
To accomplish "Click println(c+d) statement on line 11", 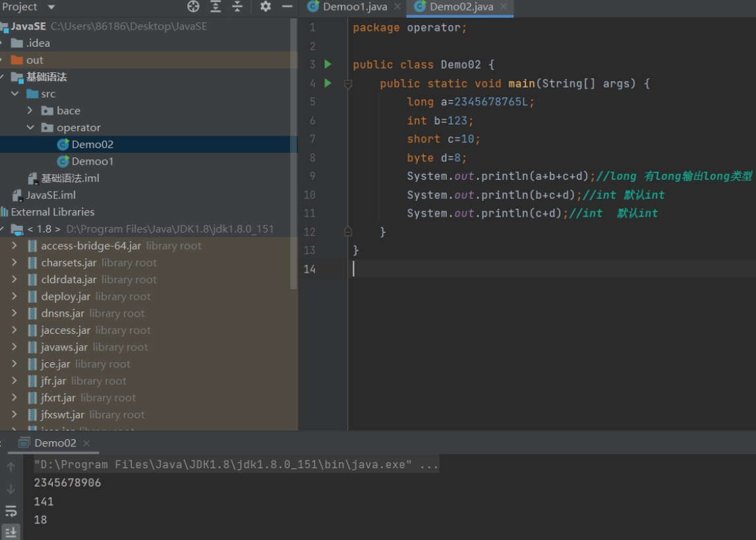I will [488, 213].
